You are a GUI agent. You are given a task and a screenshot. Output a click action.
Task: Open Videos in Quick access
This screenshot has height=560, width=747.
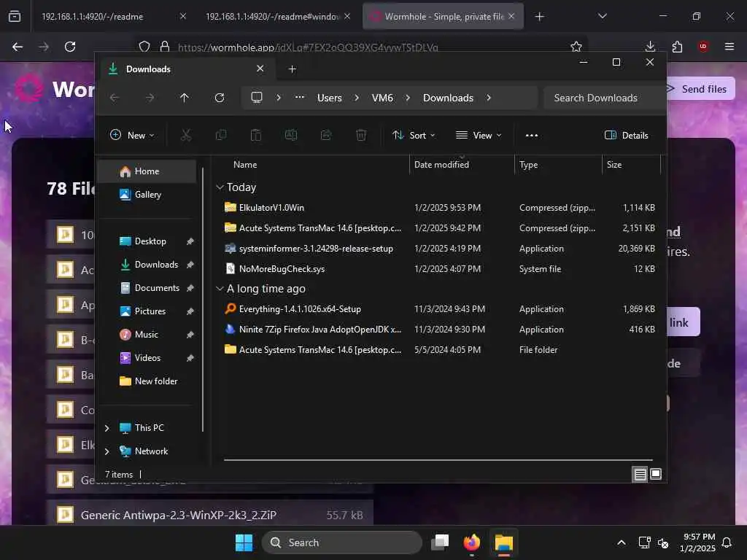click(x=147, y=357)
